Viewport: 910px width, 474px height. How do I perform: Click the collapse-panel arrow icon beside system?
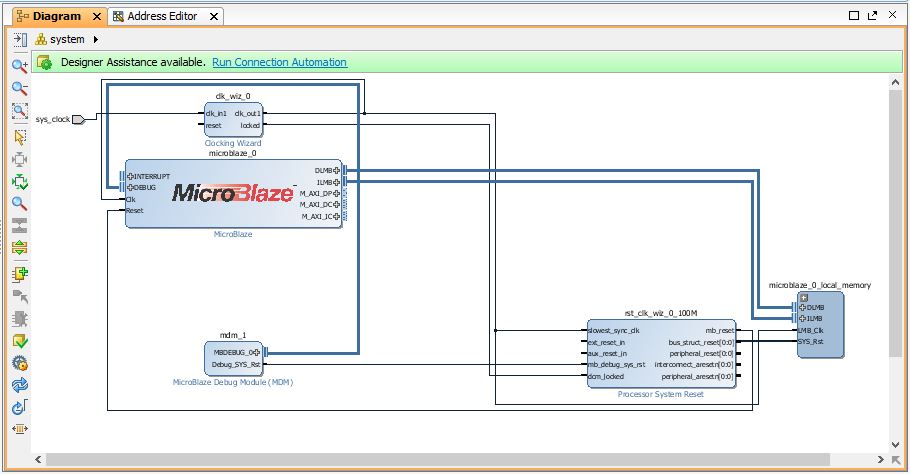[20, 39]
